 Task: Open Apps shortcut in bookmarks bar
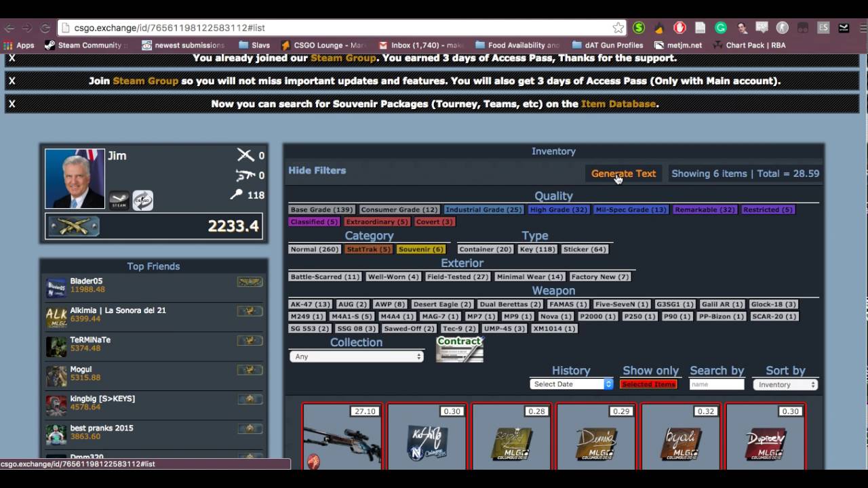(x=19, y=45)
